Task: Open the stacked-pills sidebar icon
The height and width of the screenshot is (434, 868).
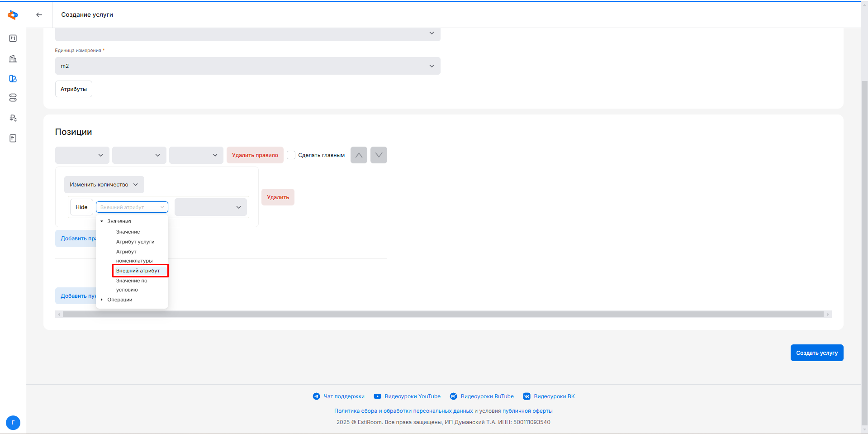Action: point(13,98)
